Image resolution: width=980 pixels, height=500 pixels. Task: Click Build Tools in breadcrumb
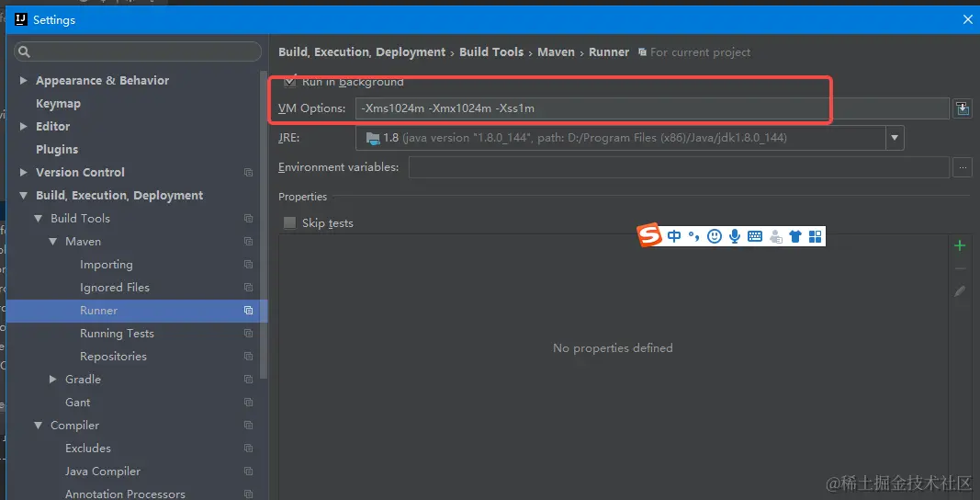pyautogui.click(x=491, y=52)
